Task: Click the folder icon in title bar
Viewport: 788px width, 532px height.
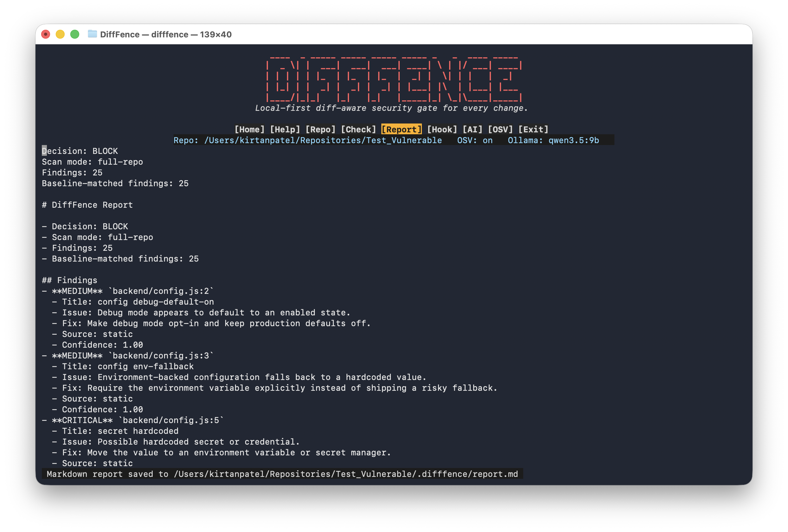Action: coord(92,34)
